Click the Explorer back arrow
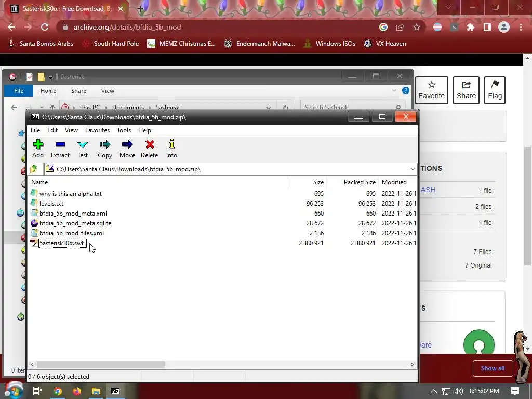The height and width of the screenshot is (399, 532). [14, 108]
